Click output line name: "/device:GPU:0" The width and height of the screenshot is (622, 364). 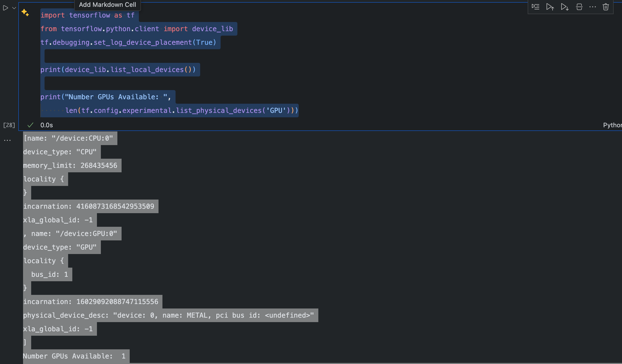[x=70, y=234]
